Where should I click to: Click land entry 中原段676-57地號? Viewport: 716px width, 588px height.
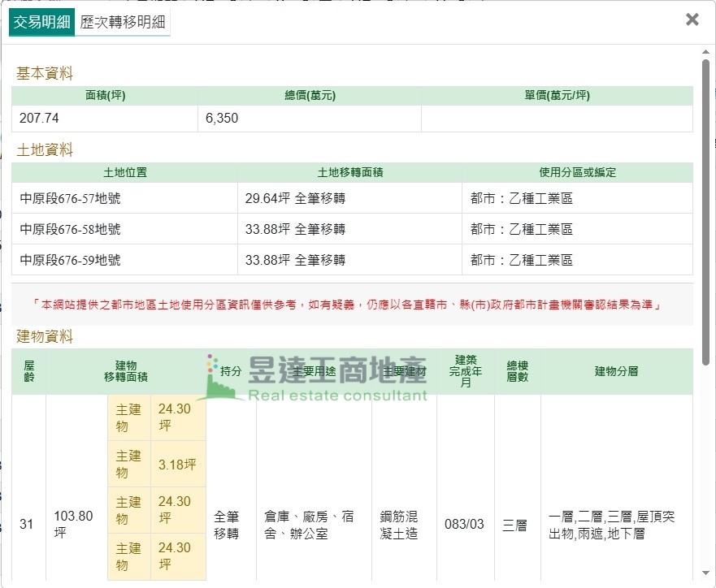click(x=71, y=198)
